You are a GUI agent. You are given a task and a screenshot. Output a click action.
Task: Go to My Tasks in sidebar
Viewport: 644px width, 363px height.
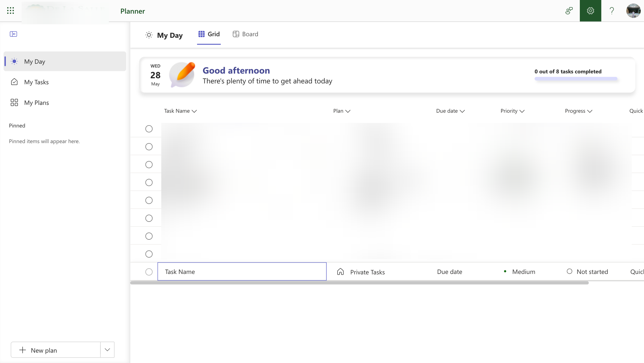(36, 82)
